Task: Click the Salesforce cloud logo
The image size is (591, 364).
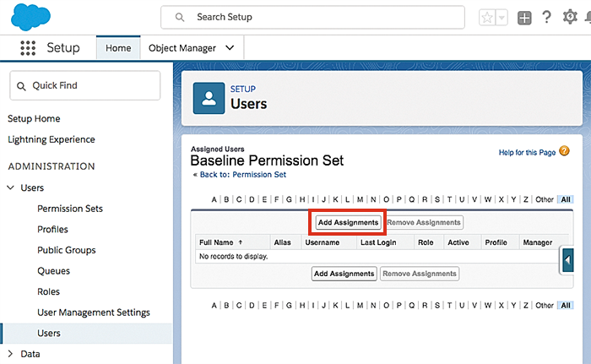Action: coord(30,17)
